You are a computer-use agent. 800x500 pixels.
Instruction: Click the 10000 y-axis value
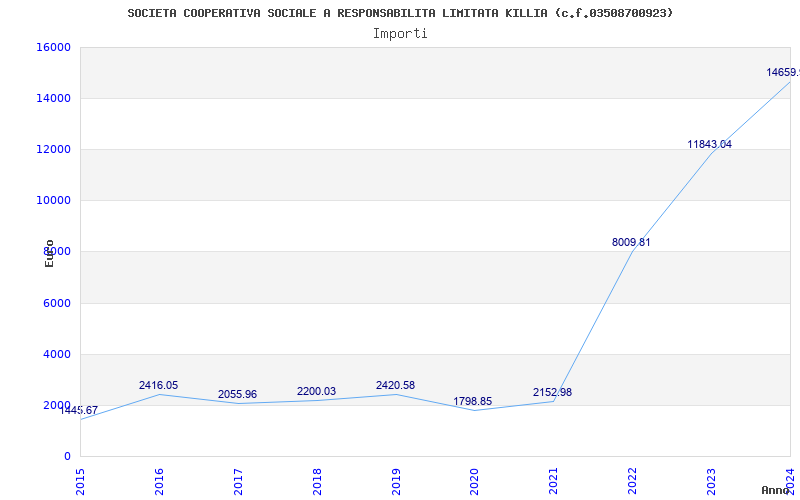53,201
